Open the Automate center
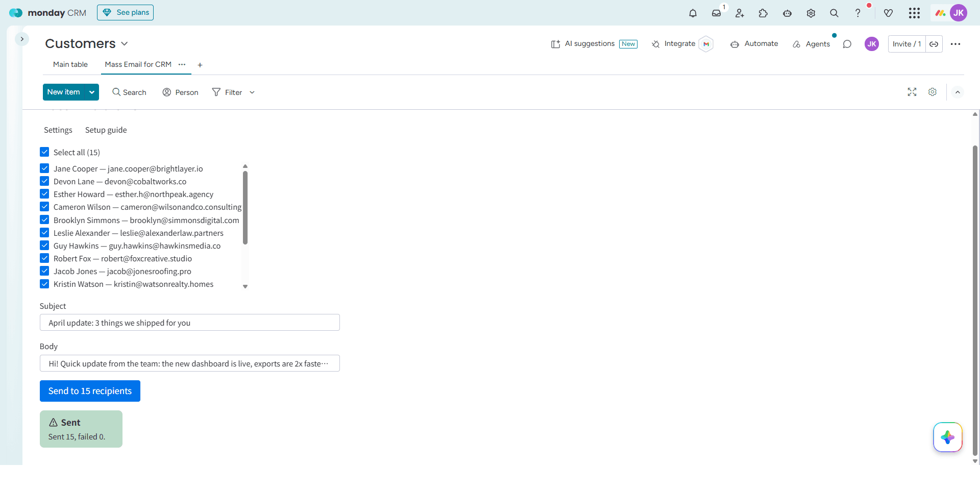The image size is (980, 490). (754, 44)
